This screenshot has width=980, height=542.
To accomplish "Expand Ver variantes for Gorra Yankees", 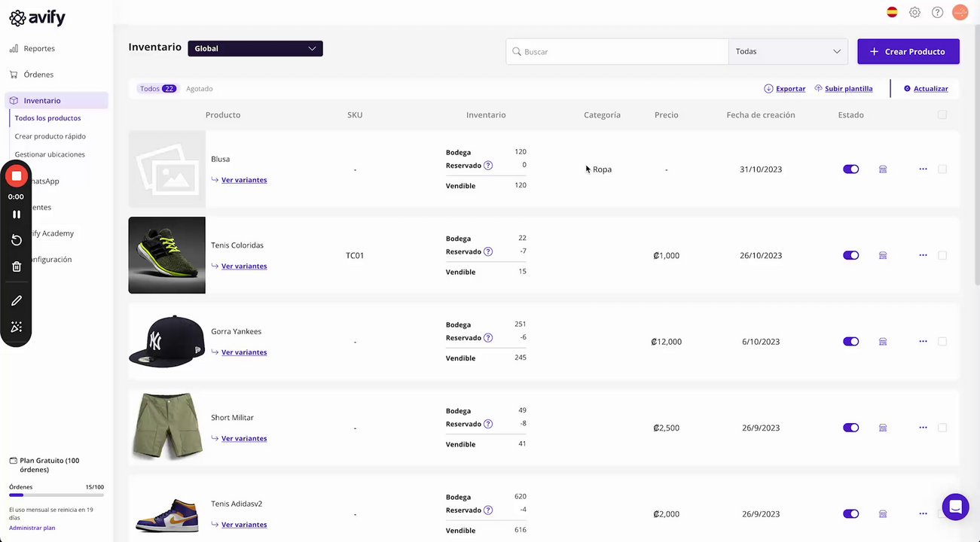I will [244, 352].
